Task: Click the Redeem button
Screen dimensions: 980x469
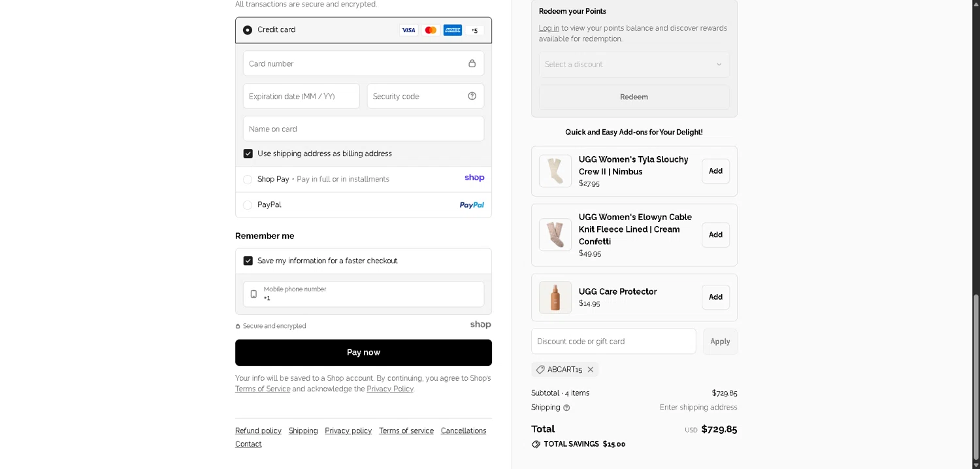Action: pyautogui.click(x=634, y=97)
